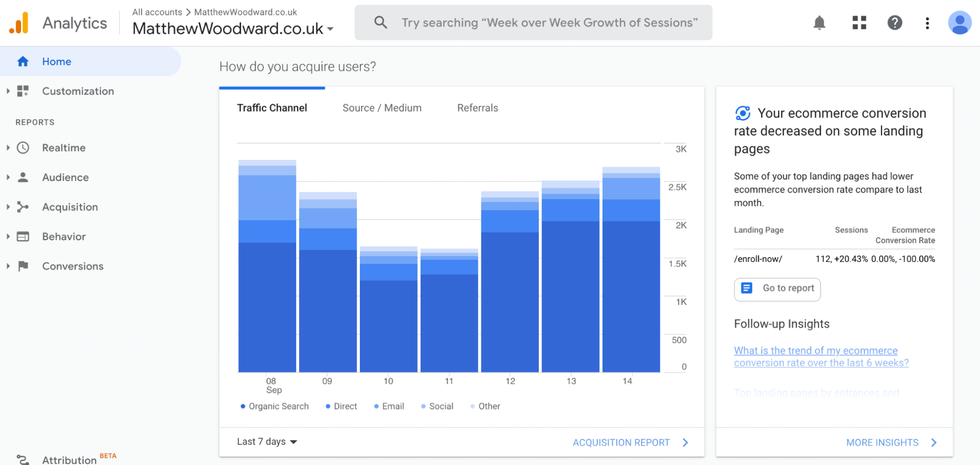Click the Landing Page column header
Screen dimensions: 980x465
click(x=758, y=230)
